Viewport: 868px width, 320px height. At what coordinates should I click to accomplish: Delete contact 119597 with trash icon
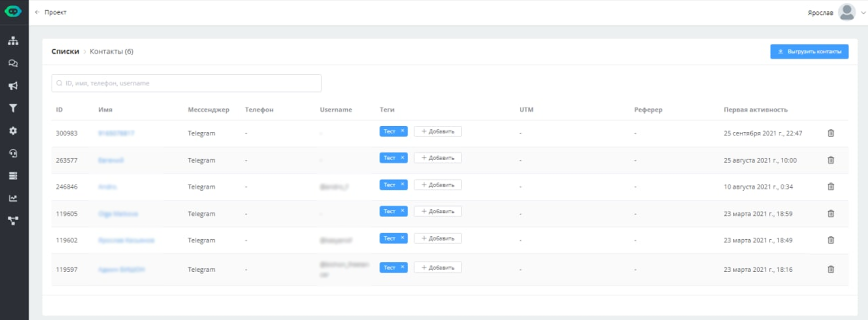pyautogui.click(x=831, y=269)
